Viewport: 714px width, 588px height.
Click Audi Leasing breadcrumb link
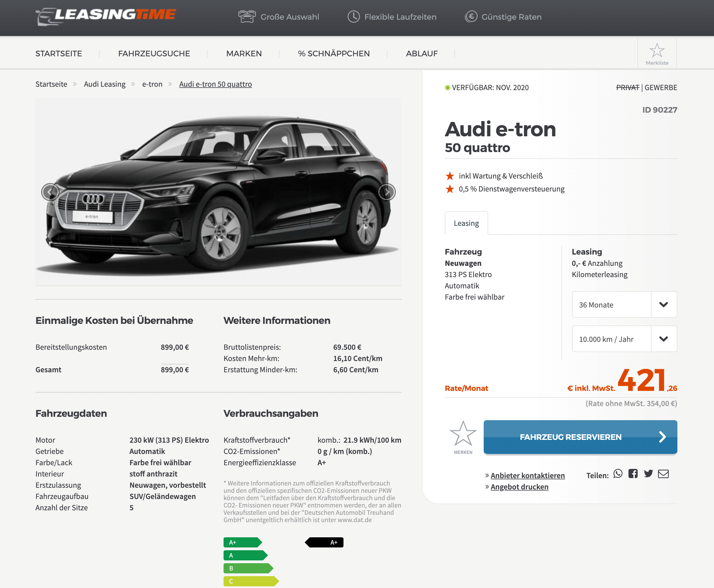pos(105,84)
